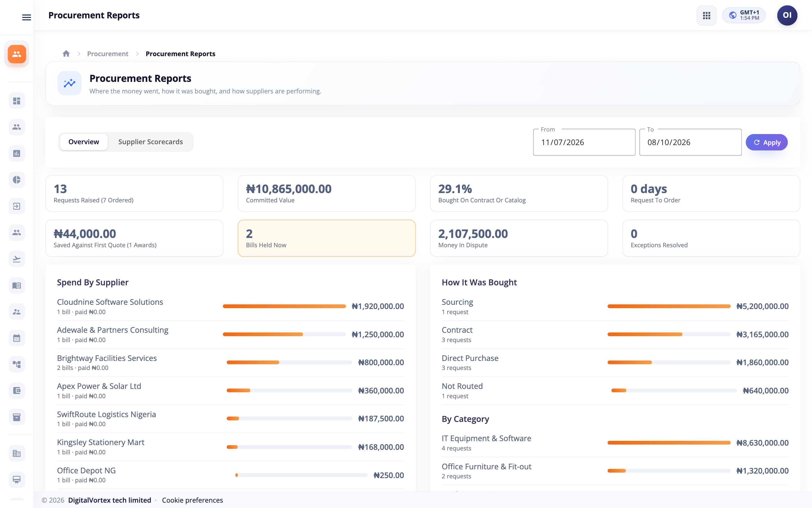Select Kingsley Stationery Mart row

coord(230,447)
